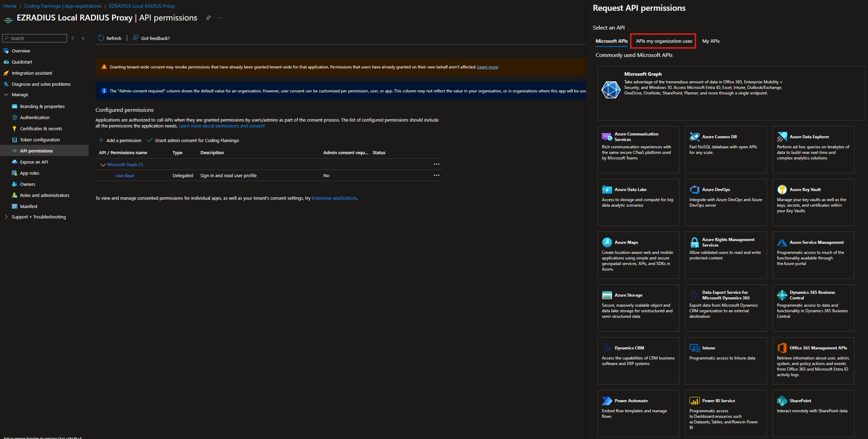This screenshot has height=439, width=868.
Task: Open Coding Flamingo App registrations breadcrumb
Action: click(x=63, y=6)
